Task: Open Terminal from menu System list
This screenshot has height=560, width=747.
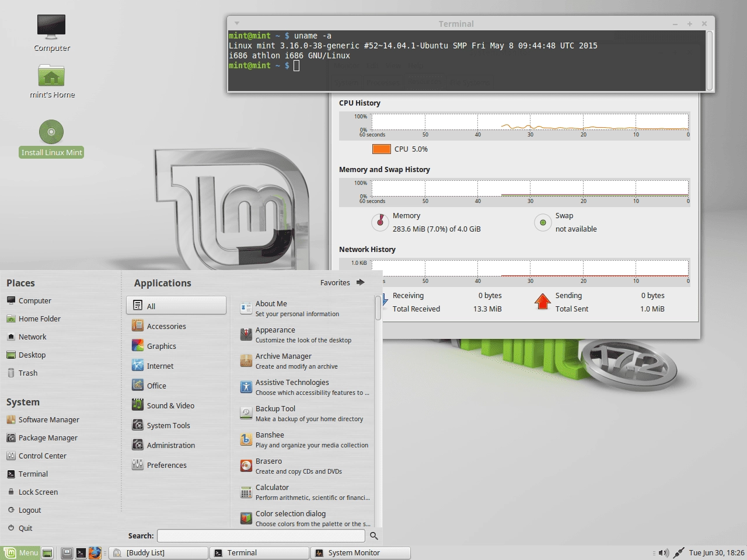Action: pyautogui.click(x=27, y=474)
